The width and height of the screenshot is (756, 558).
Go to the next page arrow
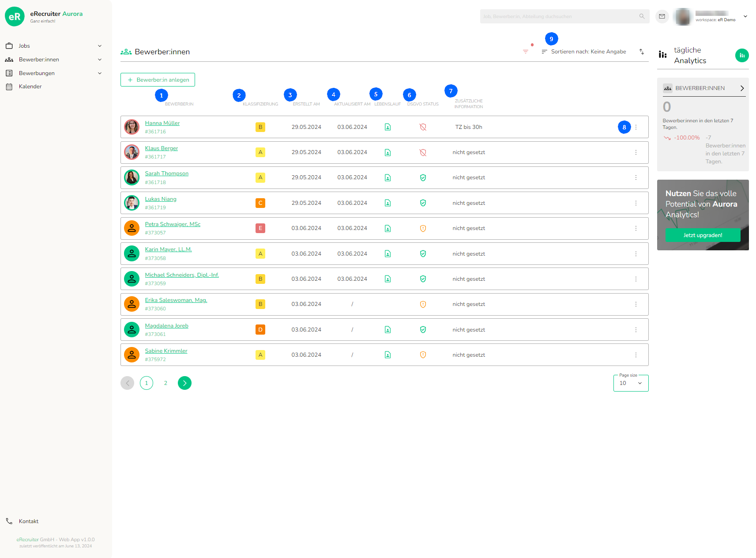tap(184, 383)
